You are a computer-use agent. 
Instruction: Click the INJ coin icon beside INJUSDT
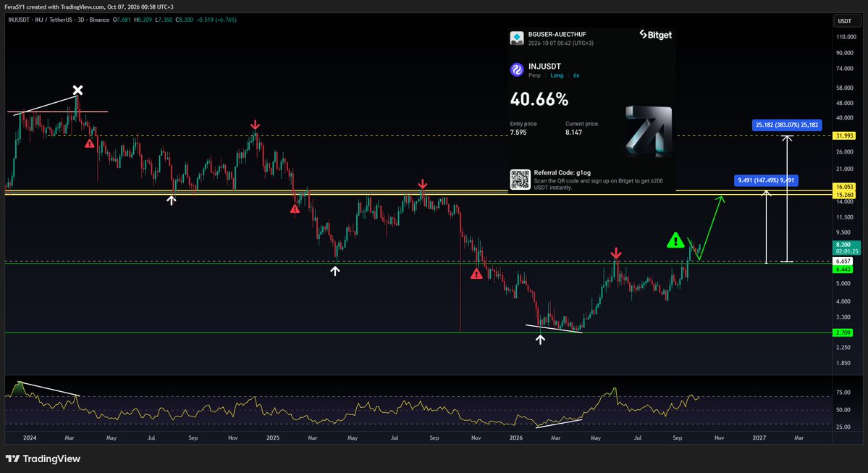(516, 70)
